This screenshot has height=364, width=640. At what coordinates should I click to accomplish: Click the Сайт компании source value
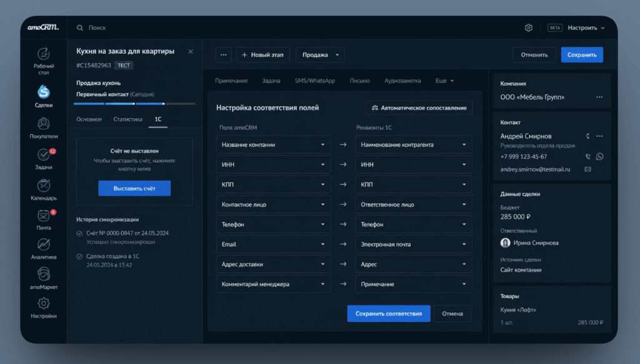[x=521, y=270]
